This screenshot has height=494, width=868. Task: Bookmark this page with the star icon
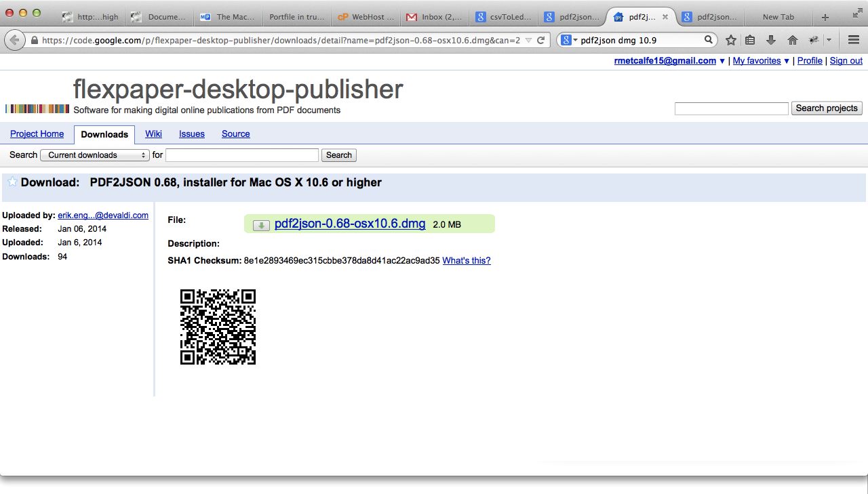[x=731, y=40]
